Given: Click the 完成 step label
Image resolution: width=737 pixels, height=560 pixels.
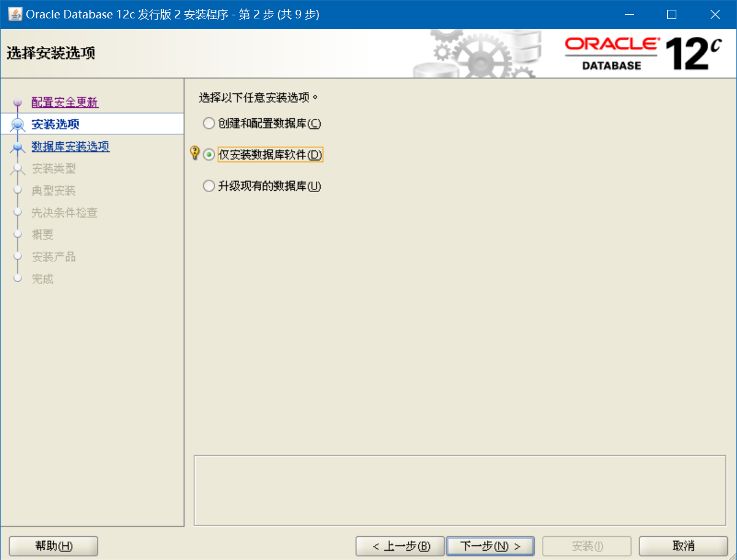Looking at the screenshot, I should coord(43,279).
